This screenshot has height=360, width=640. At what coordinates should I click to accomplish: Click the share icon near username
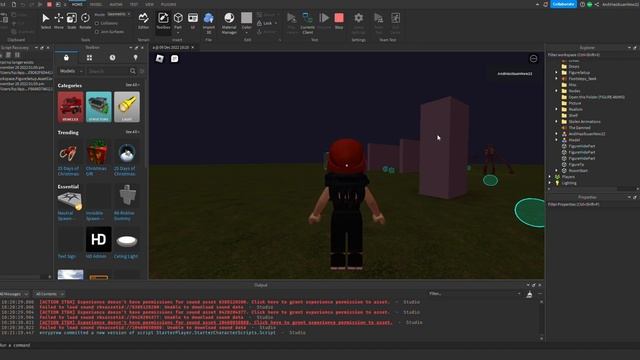[x=597, y=4]
